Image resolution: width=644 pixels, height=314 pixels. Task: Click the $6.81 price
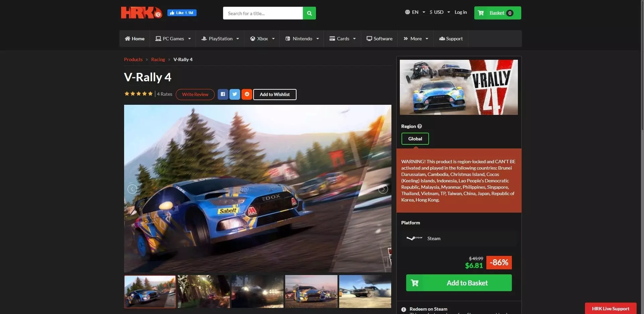(474, 266)
